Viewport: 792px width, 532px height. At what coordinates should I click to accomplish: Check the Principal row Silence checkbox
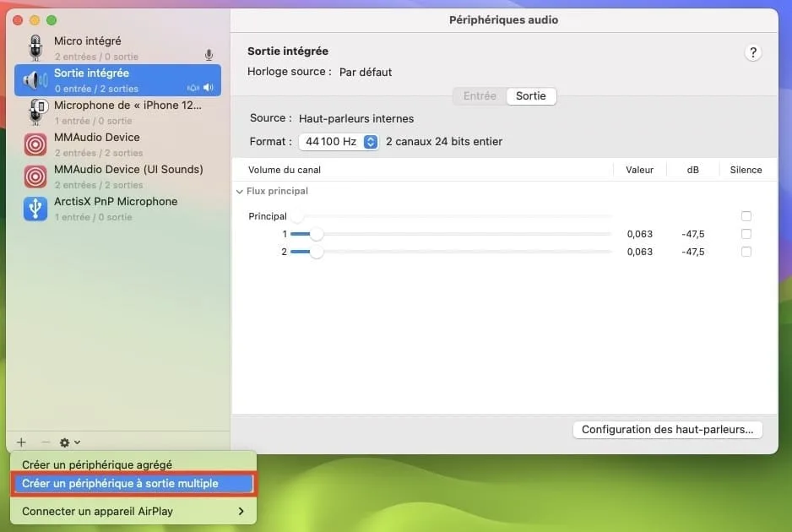(x=746, y=216)
